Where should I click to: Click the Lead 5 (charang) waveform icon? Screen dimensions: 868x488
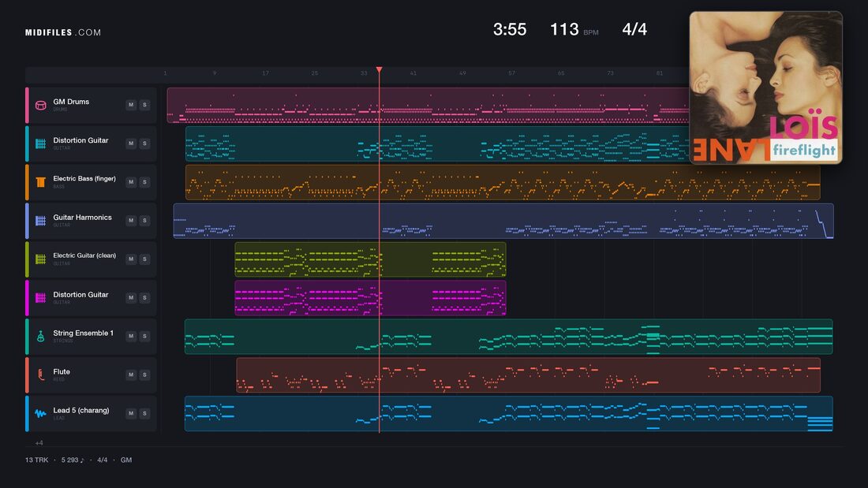click(40, 413)
